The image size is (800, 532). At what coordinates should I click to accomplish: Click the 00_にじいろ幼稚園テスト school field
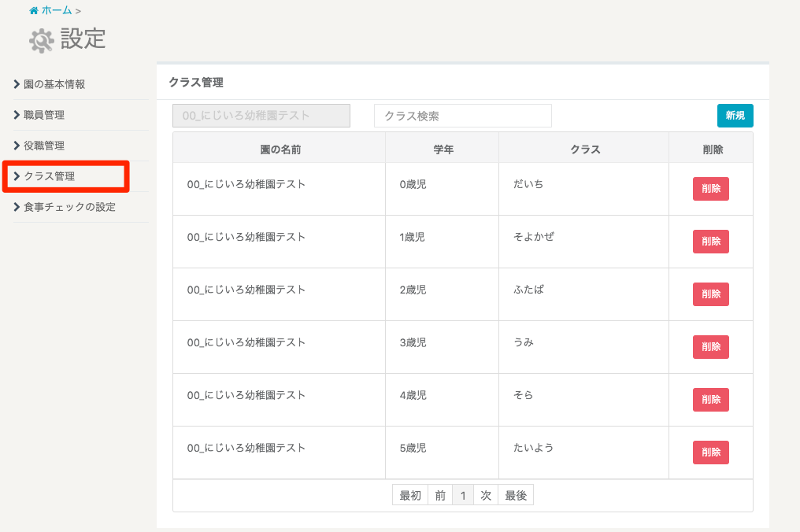tap(261, 116)
